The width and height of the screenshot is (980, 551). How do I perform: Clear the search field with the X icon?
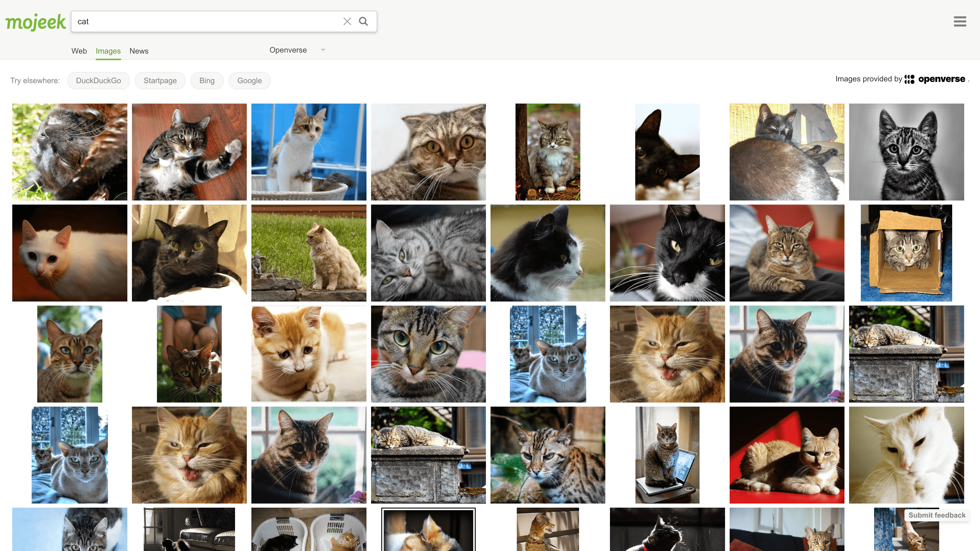point(347,21)
